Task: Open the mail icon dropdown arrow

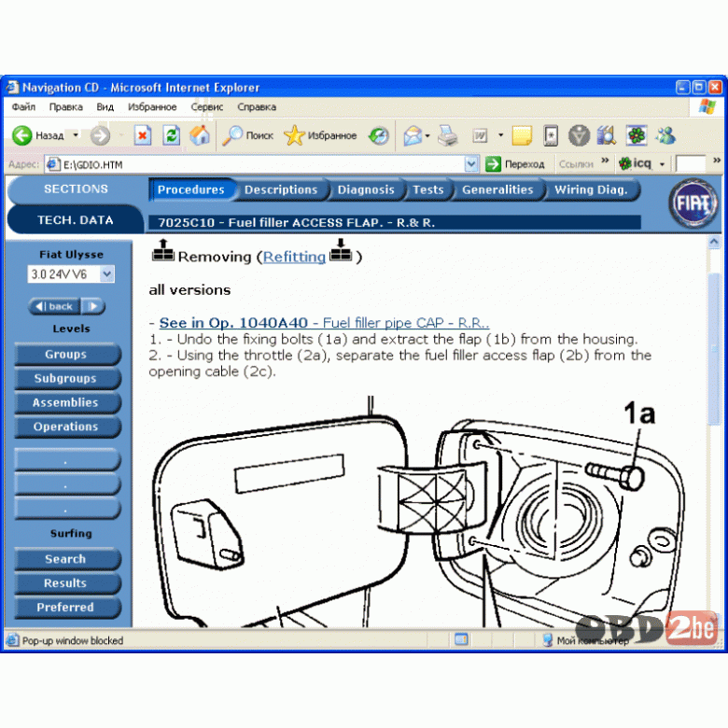Action: [427, 135]
